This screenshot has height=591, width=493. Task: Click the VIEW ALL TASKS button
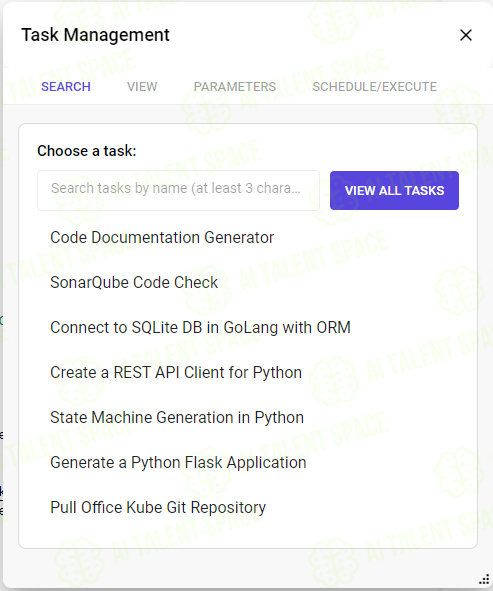coord(394,190)
